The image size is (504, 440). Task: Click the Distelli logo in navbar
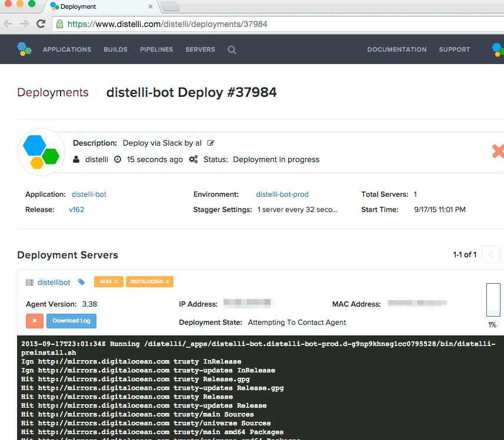(x=25, y=49)
